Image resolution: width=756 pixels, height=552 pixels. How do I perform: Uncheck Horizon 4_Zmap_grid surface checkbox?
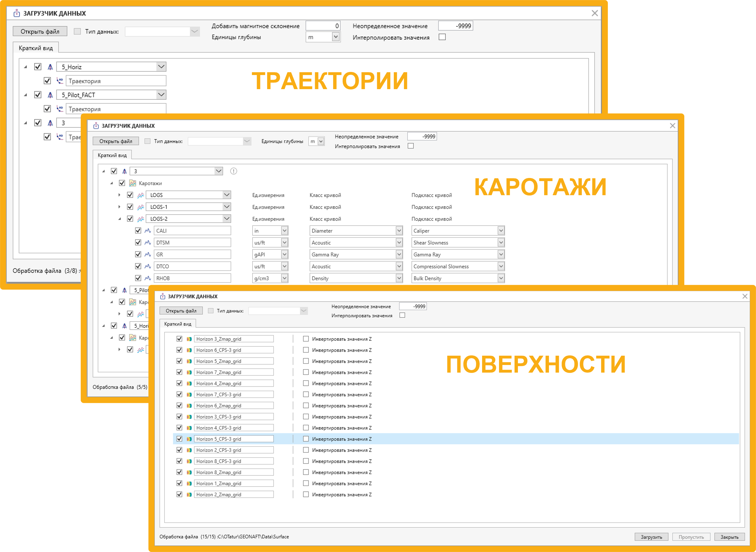coord(179,383)
